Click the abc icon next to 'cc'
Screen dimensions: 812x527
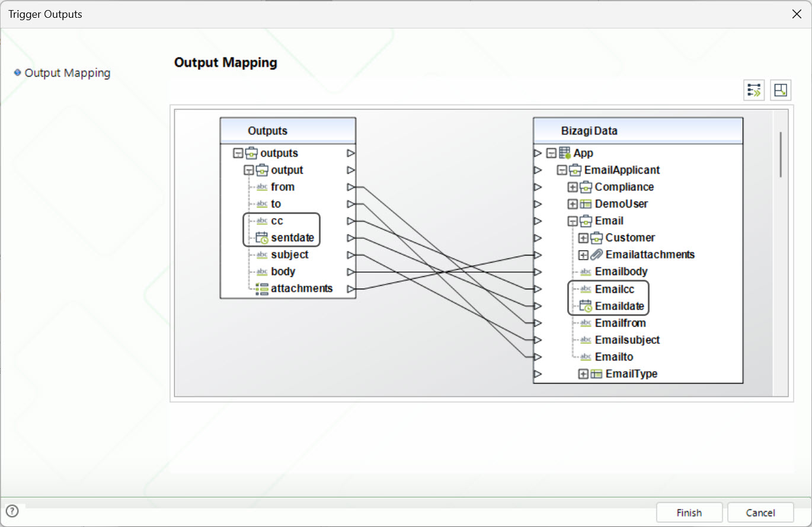pyautogui.click(x=262, y=221)
